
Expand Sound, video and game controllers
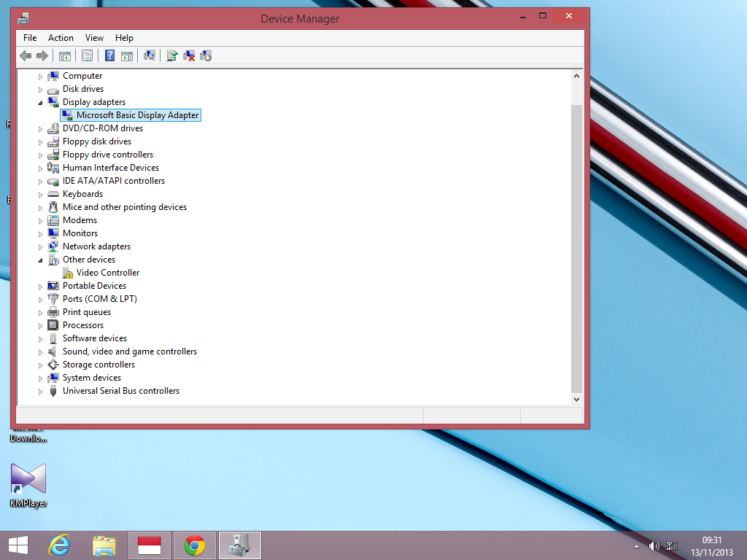[x=41, y=351]
